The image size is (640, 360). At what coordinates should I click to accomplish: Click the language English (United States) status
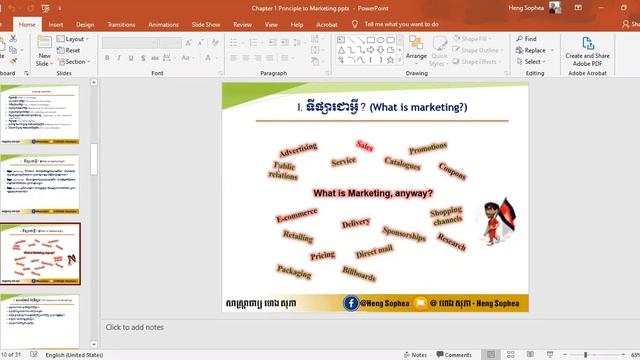click(74, 355)
